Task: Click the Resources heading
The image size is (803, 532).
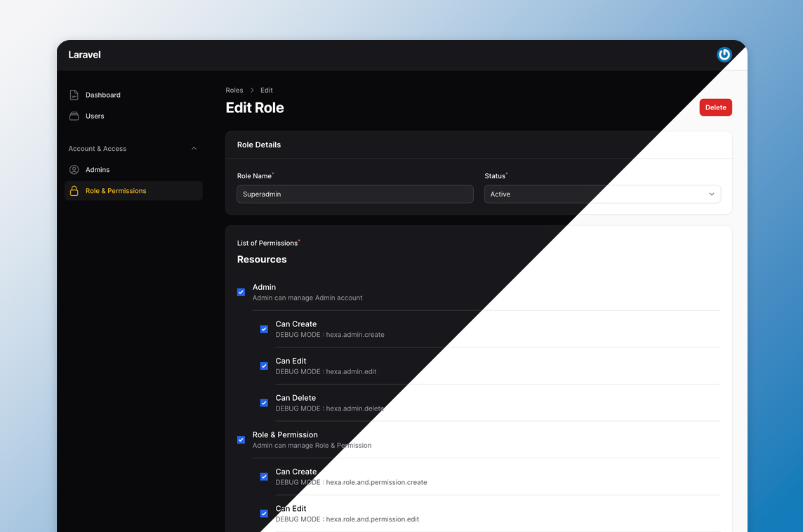Action: [262, 260]
